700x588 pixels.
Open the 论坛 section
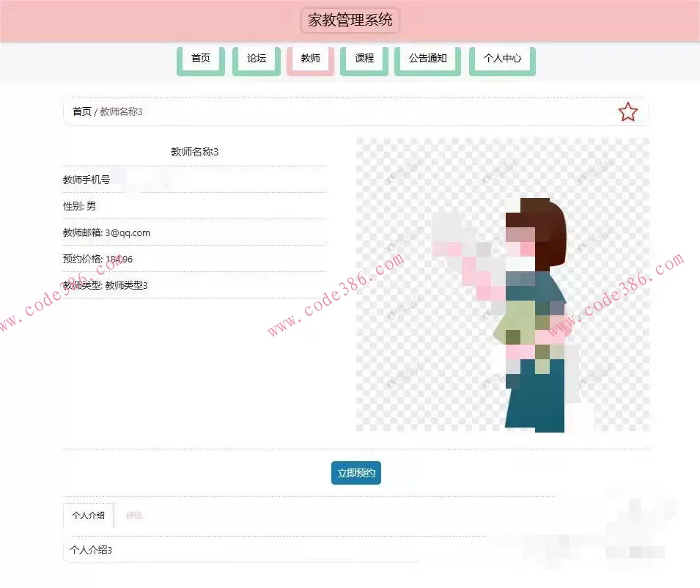coord(255,59)
